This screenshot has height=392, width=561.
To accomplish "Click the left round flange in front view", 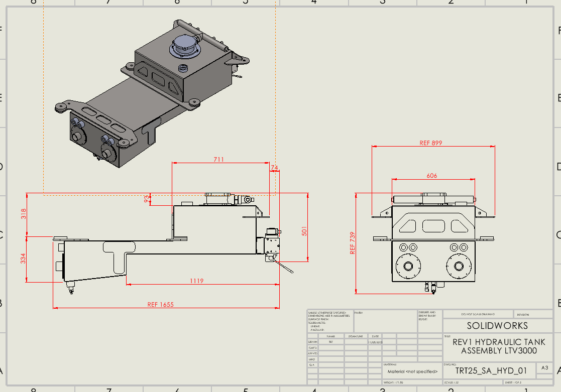I will click(x=408, y=266).
